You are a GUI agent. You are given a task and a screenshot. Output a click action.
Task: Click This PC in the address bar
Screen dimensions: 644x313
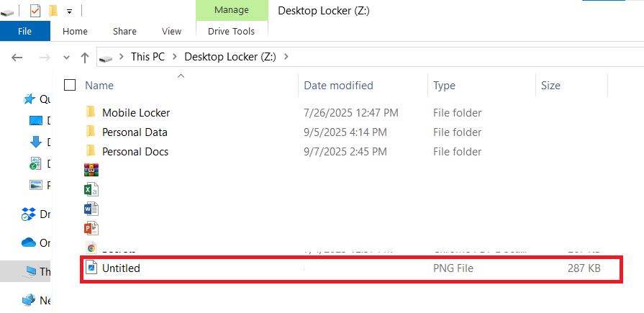[147, 56]
